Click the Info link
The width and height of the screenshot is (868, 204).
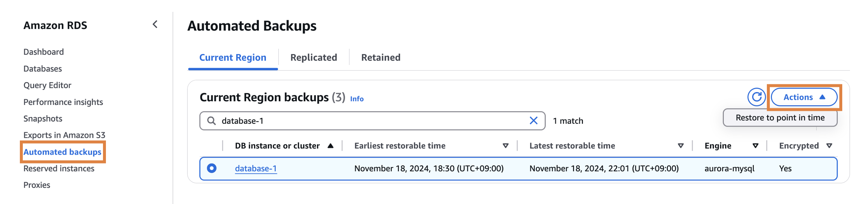click(x=356, y=99)
